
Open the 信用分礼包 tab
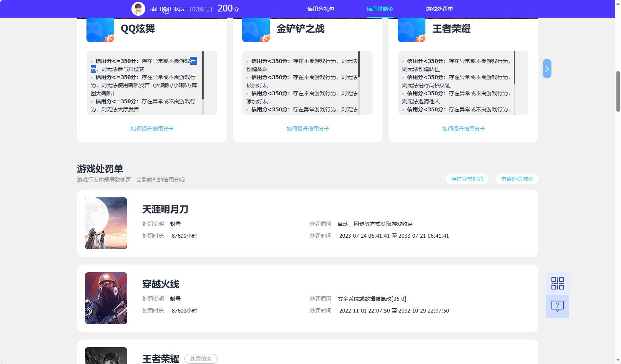[321, 9]
